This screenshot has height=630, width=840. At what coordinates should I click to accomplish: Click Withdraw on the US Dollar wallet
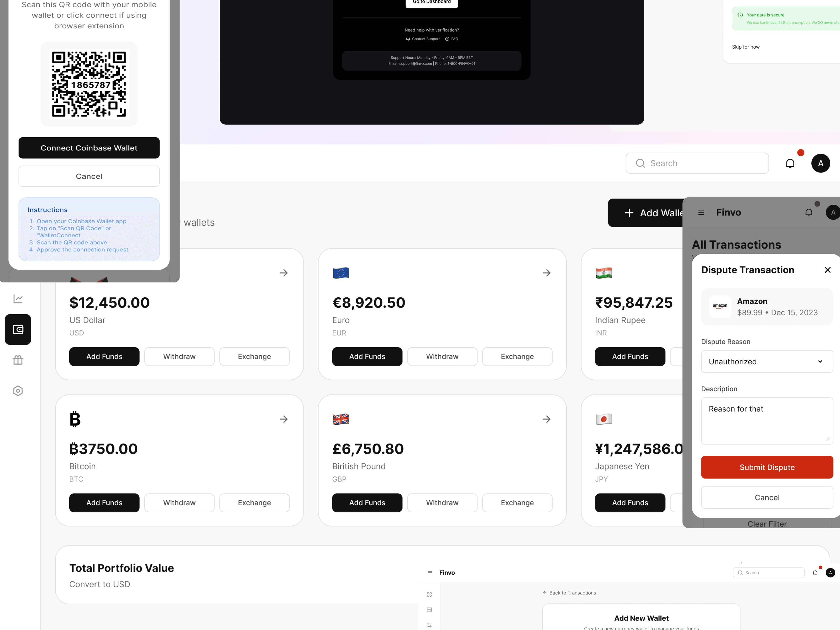click(179, 356)
